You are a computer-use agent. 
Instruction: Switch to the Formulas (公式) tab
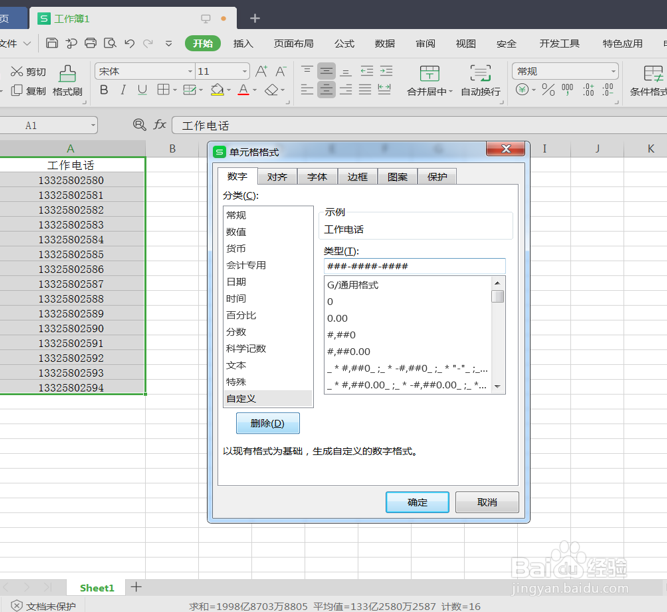[344, 43]
